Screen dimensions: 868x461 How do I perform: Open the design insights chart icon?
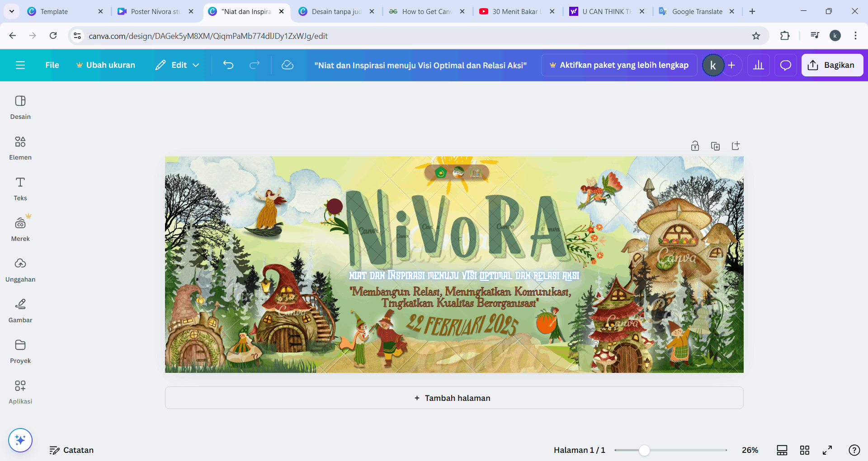click(759, 65)
